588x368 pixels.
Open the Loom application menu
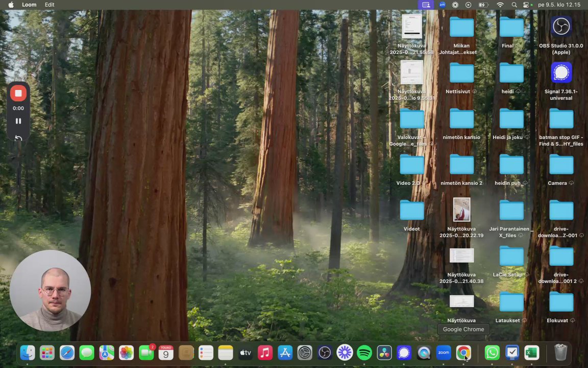point(29,5)
